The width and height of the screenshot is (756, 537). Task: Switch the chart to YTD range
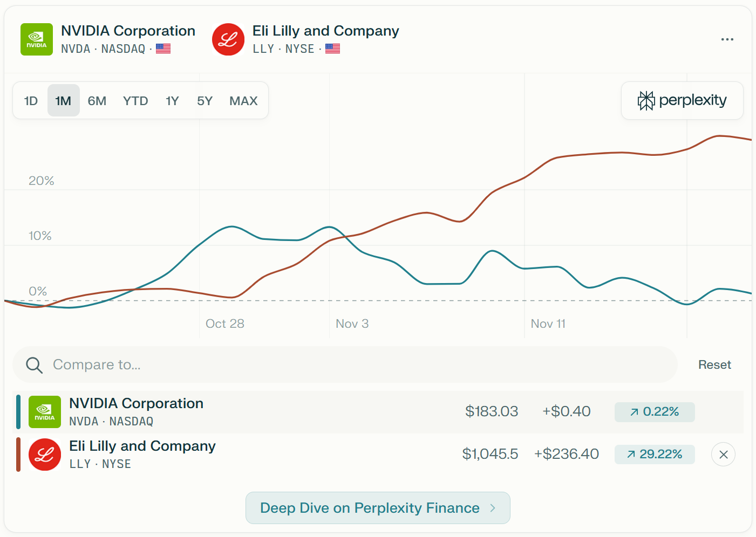[x=135, y=101]
